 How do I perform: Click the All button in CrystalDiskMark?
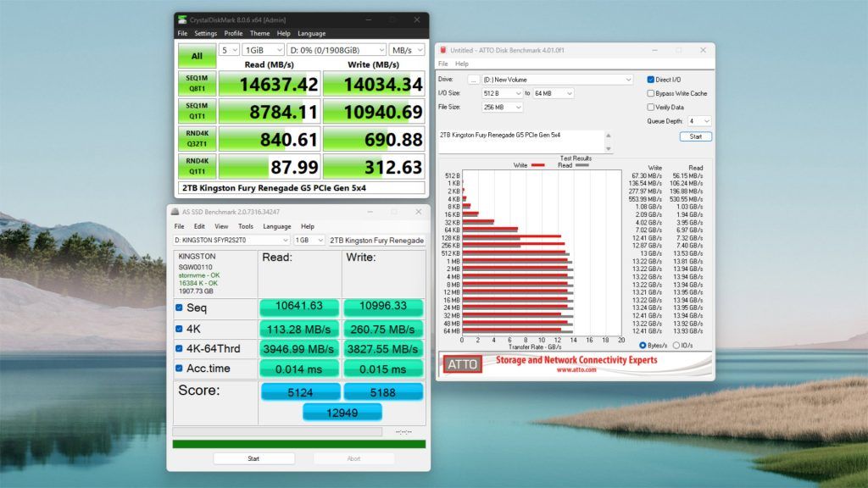(x=197, y=56)
